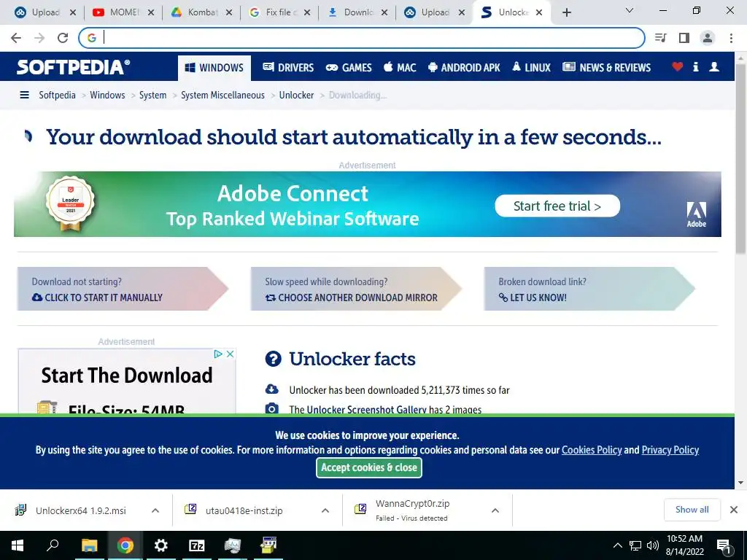Image resolution: width=747 pixels, height=560 pixels.
Task: Click System Miscellaneous breadcrumb link
Action: [222, 96]
